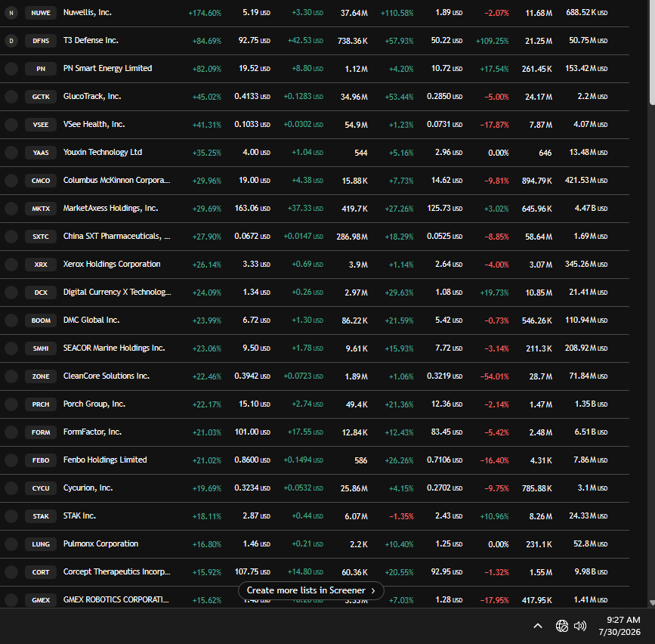The width and height of the screenshot is (655, 644).
Task: Open the SMHI ticker badge
Action: [x=41, y=348]
